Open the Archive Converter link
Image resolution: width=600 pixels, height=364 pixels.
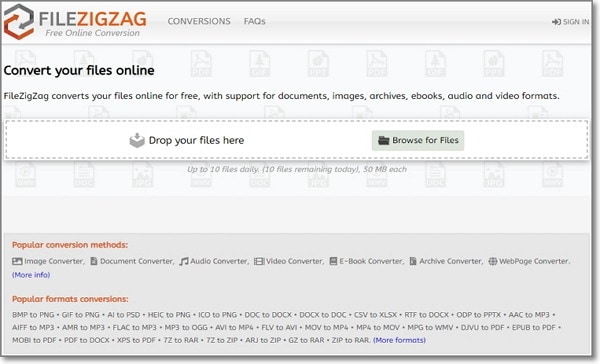[450, 261]
